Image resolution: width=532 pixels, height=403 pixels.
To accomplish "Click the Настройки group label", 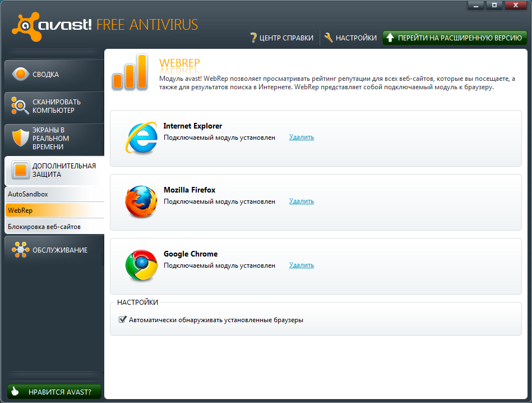I will [x=137, y=302].
